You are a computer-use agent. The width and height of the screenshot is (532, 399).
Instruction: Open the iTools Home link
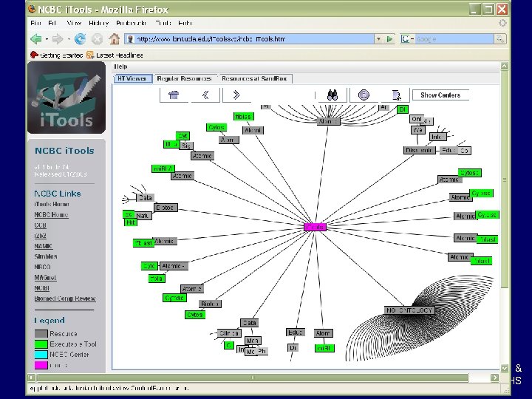point(52,204)
